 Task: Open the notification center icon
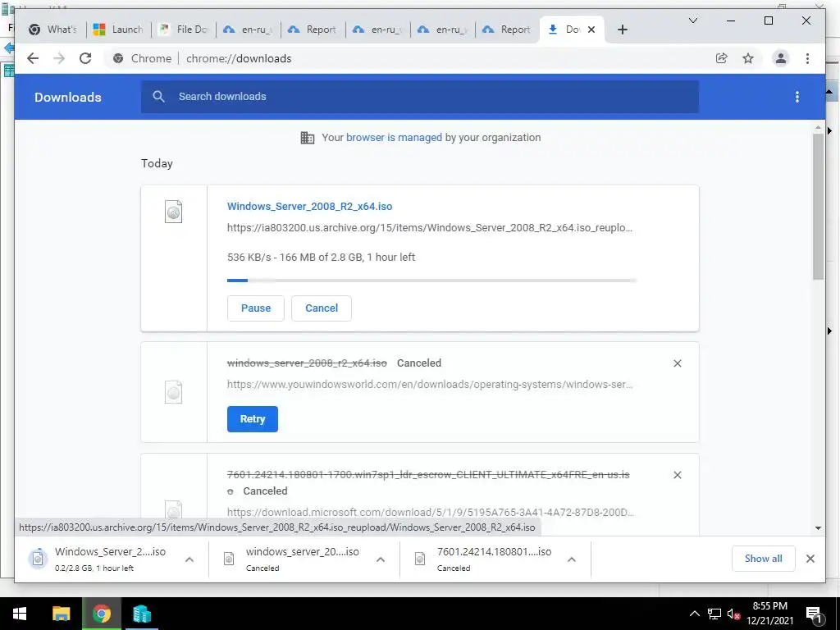(814, 614)
